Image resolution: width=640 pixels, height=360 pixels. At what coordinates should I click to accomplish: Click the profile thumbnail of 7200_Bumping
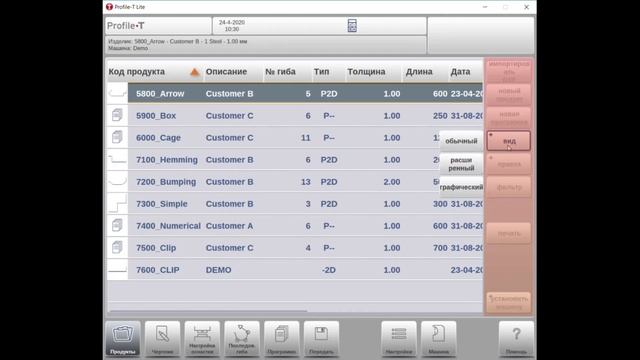click(x=118, y=182)
